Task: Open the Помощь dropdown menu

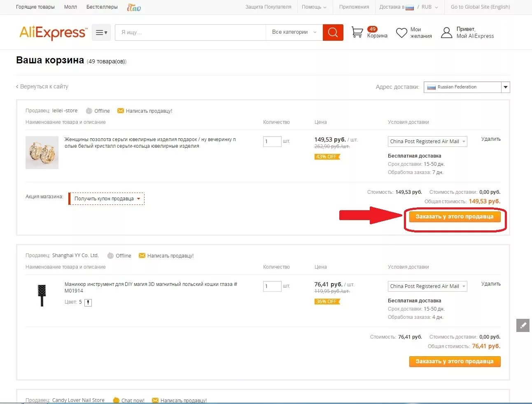Action: click(314, 7)
